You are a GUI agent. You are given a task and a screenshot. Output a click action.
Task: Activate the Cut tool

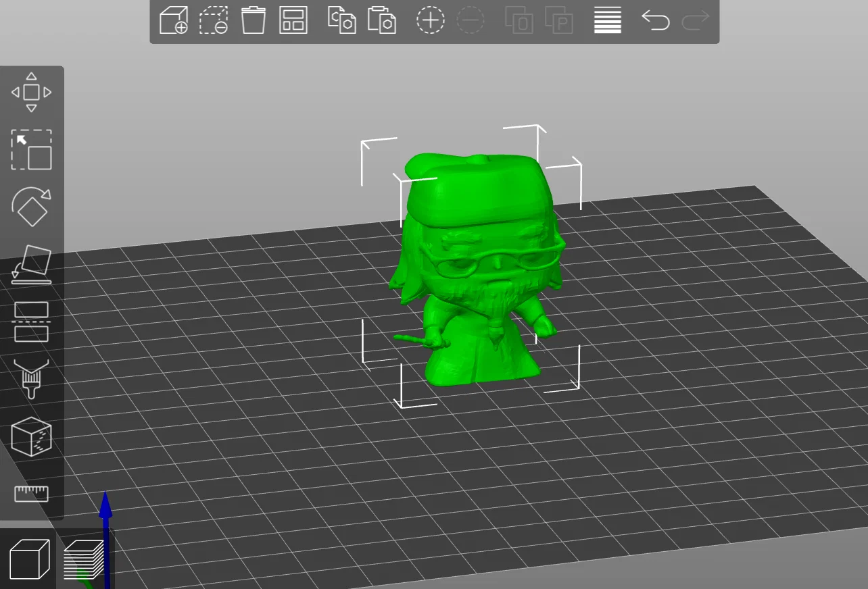(x=32, y=322)
